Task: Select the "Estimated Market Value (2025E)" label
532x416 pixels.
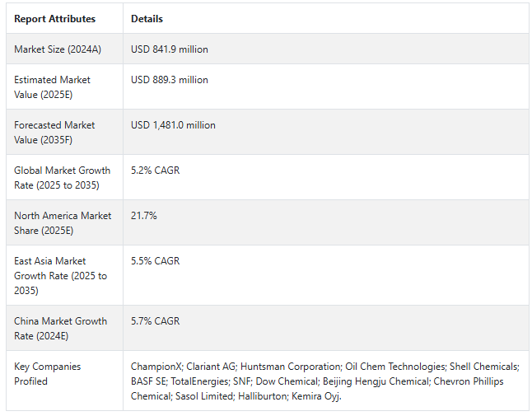Action: tap(52, 87)
